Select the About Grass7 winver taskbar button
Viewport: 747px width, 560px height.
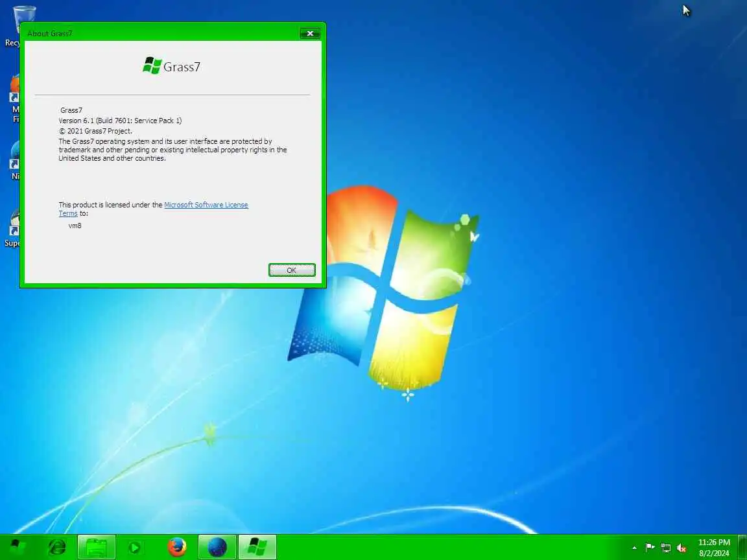257,547
